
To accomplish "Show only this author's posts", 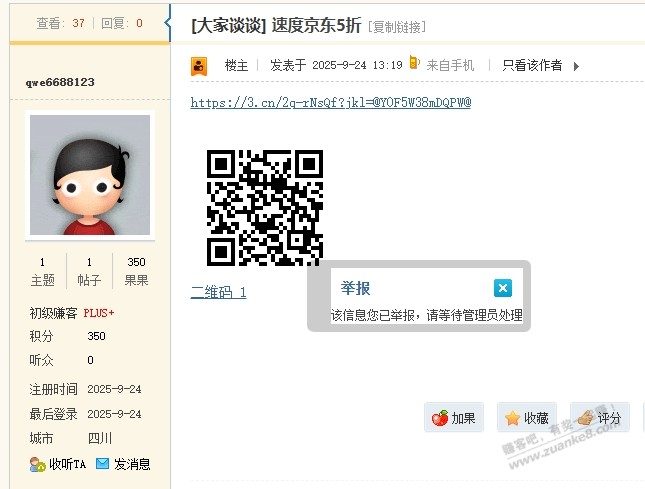I will pyautogui.click(x=532, y=65).
